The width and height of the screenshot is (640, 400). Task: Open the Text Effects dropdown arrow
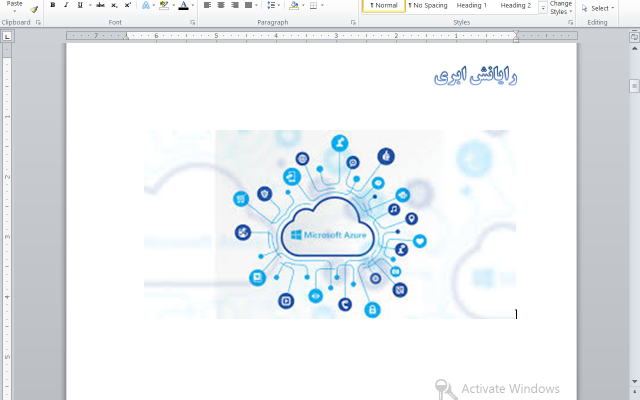pyautogui.click(x=153, y=5)
